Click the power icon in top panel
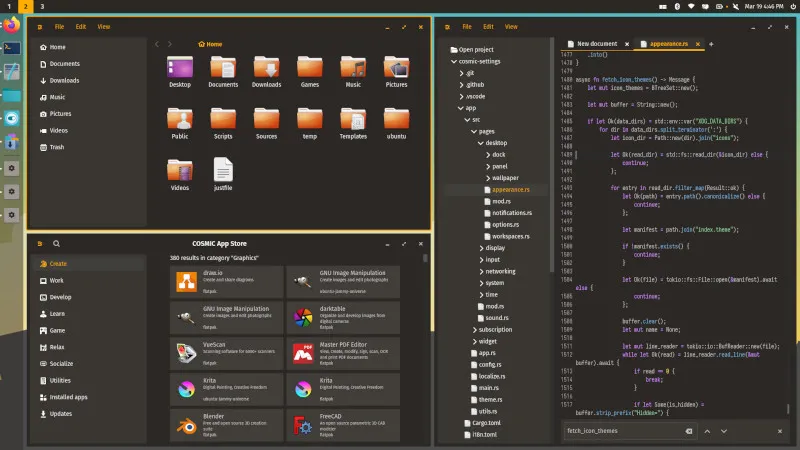This screenshot has width=800, height=450. point(793,7)
